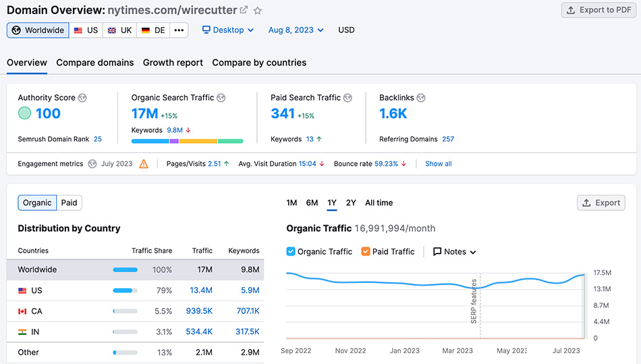Select the 1Y time range
Screen dimensions: 641x364
click(x=332, y=203)
